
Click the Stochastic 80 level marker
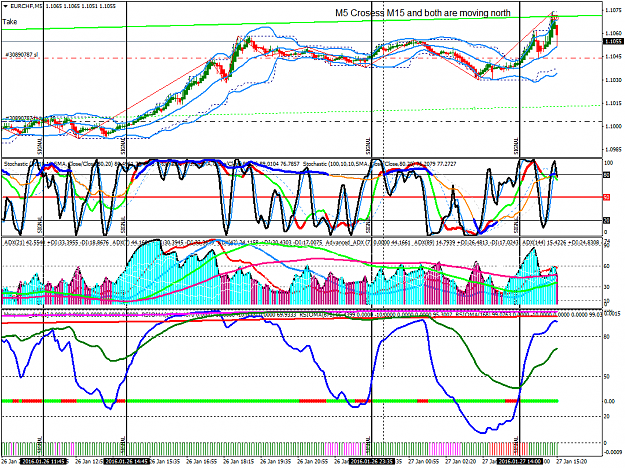click(x=607, y=175)
